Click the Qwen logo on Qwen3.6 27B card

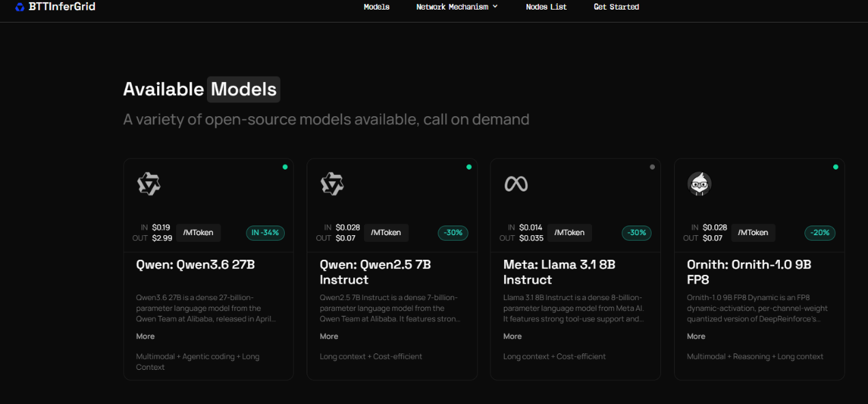(x=148, y=184)
